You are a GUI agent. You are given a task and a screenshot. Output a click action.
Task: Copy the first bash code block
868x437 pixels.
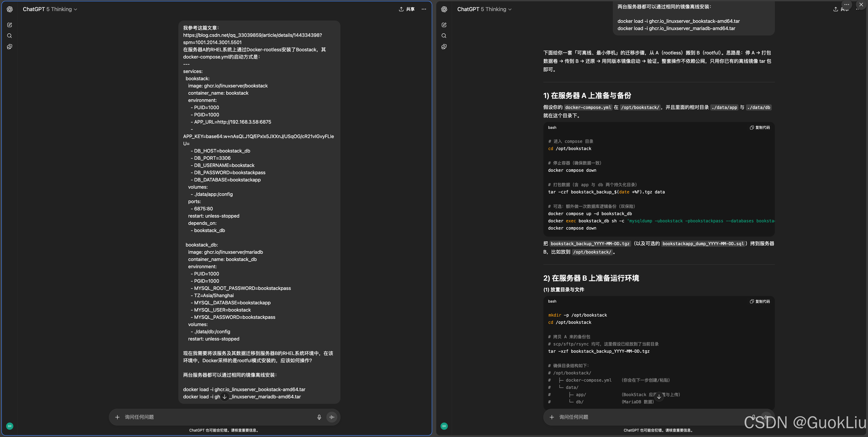760,127
